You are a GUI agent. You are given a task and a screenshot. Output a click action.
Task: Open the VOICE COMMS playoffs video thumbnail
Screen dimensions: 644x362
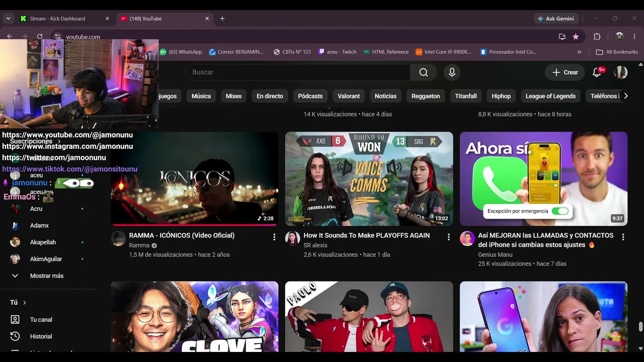(x=369, y=178)
